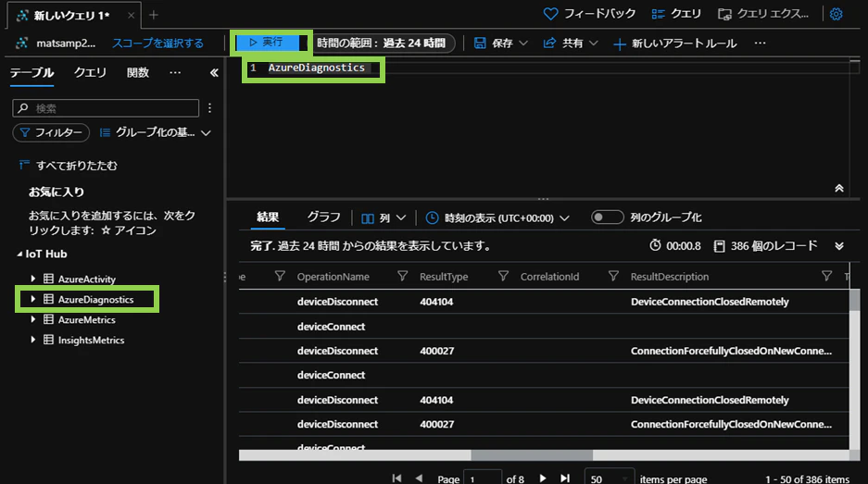Switch to the グラフ tab
The height and width of the screenshot is (484, 868).
(324, 217)
